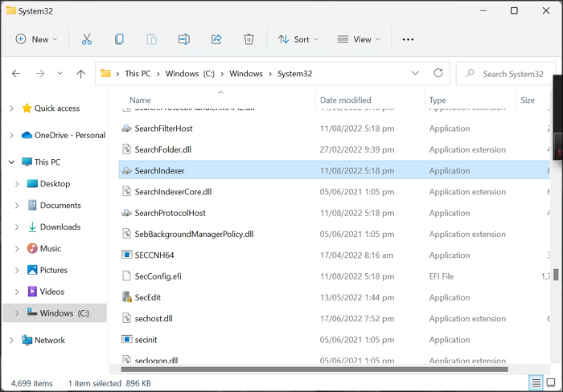Click the SecConfig.efi file icon
563x392 pixels.
coord(127,276)
